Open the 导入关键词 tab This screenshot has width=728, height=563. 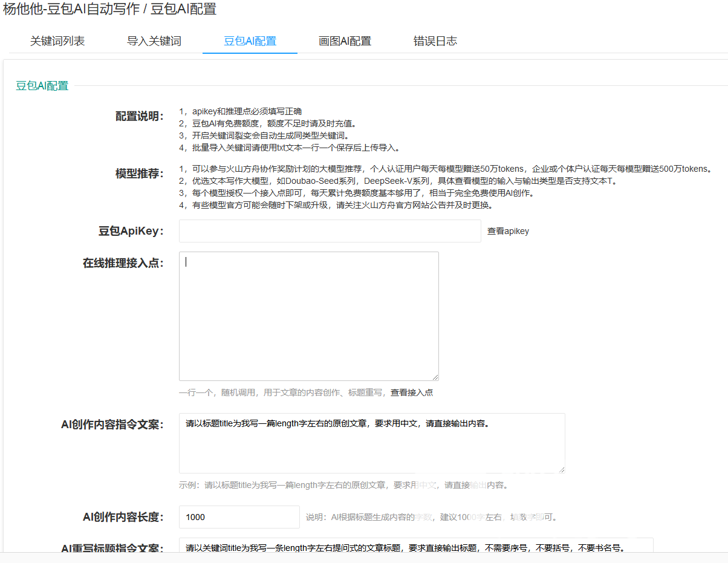click(154, 41)
